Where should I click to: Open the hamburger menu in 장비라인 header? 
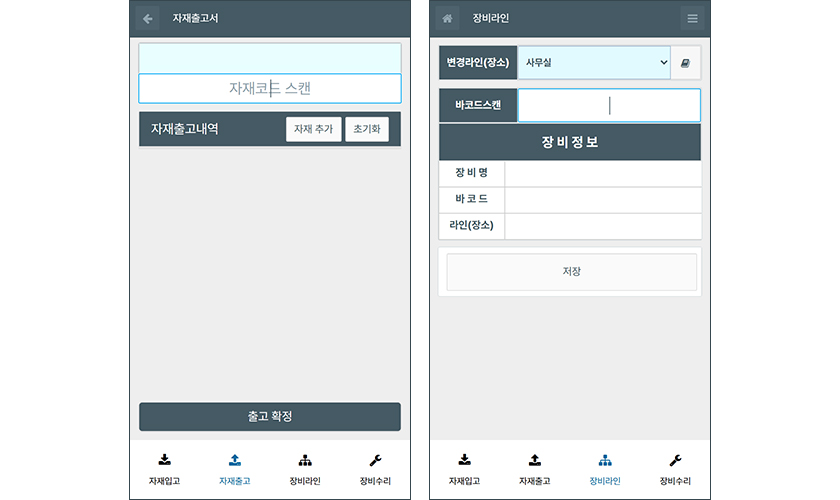pos(692,18)
